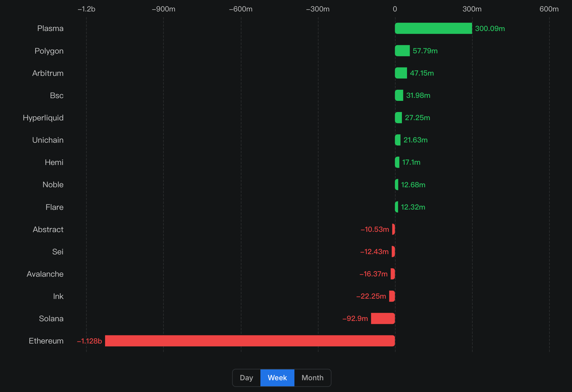
Task: Click the Abstract chain label
Action: (x=48, y=229)
